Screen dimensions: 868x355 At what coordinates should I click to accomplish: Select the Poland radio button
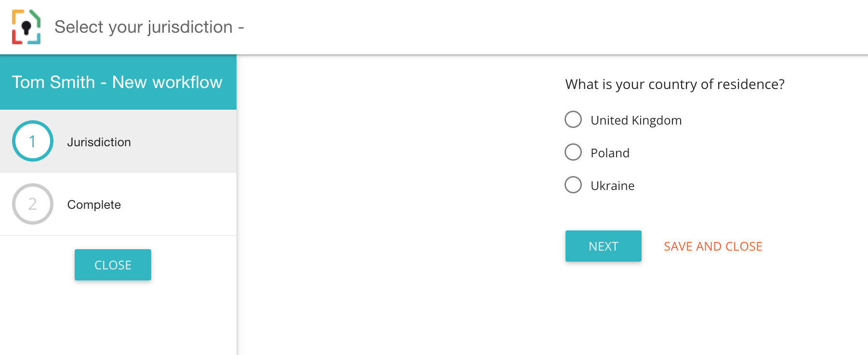[x=573, y=152]
